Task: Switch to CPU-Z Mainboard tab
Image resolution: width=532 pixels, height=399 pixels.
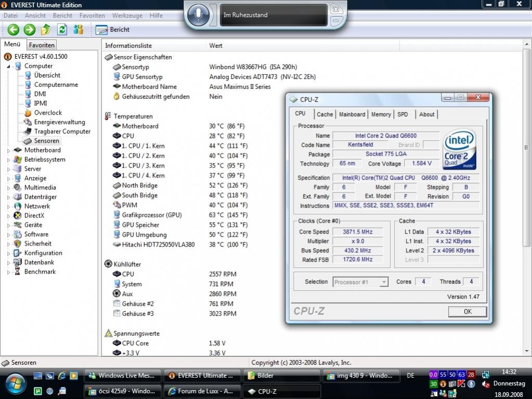Action: 352,114
